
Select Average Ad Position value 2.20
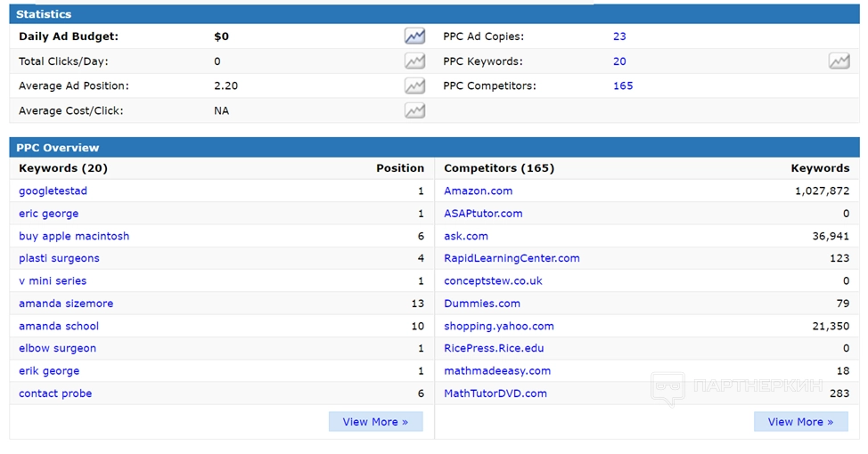coord(225,85)
